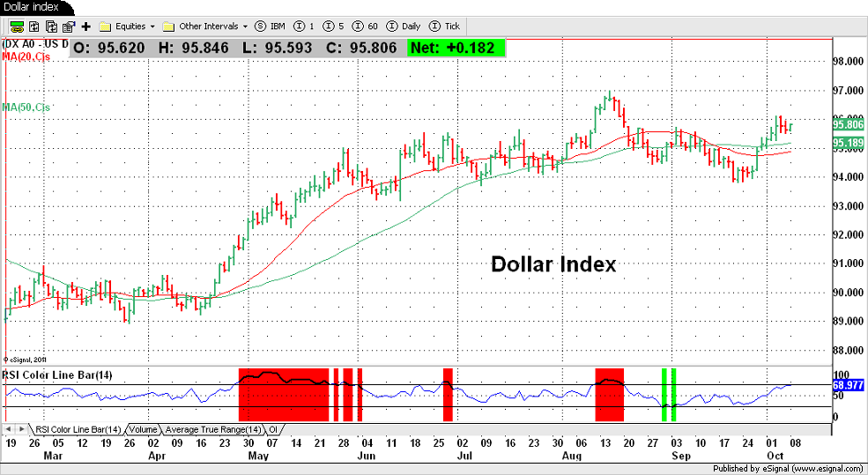Viewport: 868px width, 475px height.
Task: Click the MA(50,C)s indicator label
Action: pos(26,107)
